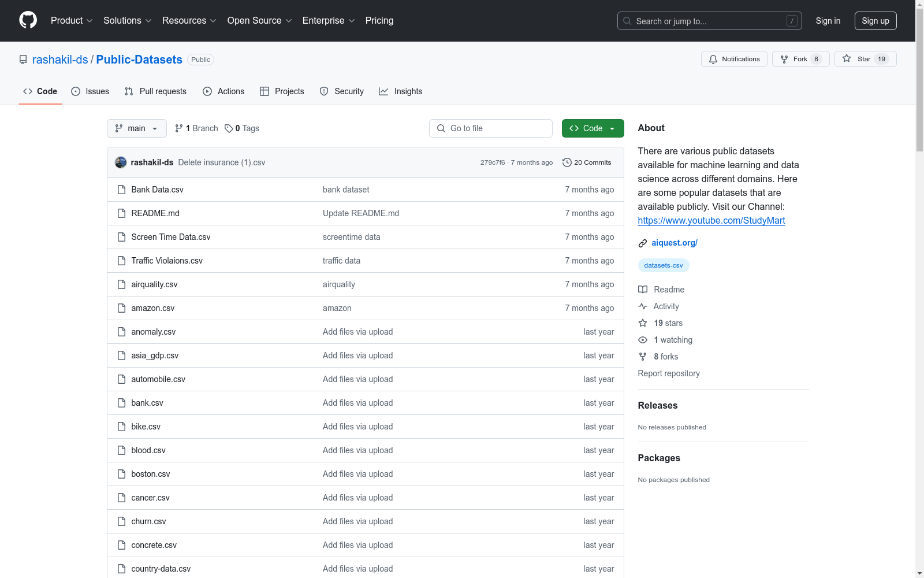Click the file icon for bike.csv

(121, 427)
